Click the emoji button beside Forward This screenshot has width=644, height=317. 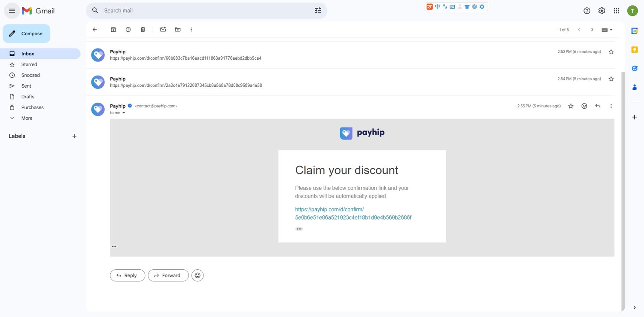click(x=197, y=275)
